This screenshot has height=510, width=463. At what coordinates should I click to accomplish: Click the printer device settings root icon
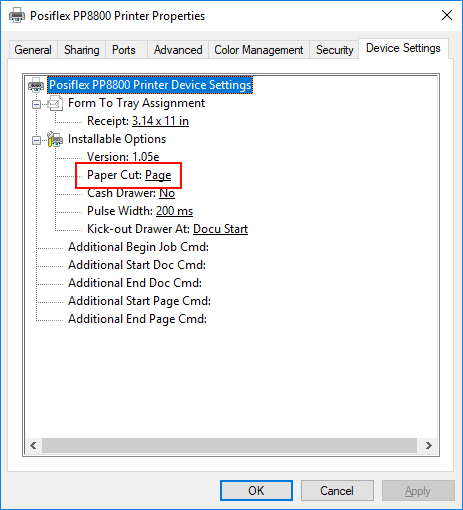[x=36, y=85]
